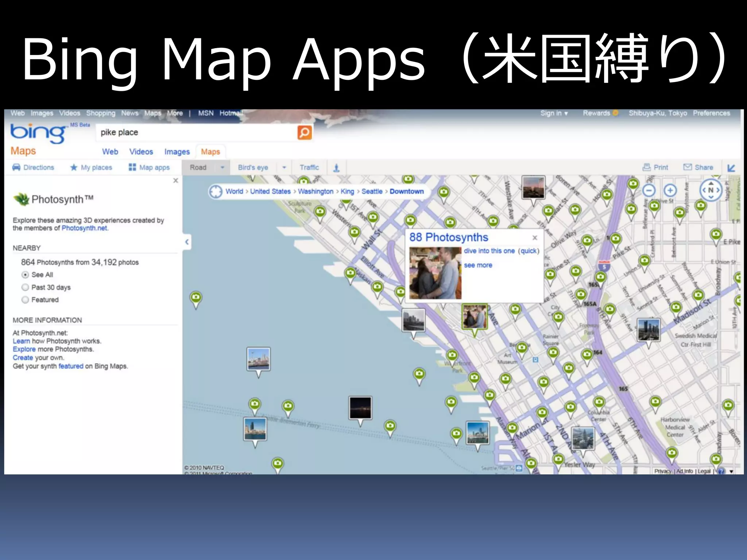
Task: Open the Space Needle photo thumbnail pin
Action: 258,362
